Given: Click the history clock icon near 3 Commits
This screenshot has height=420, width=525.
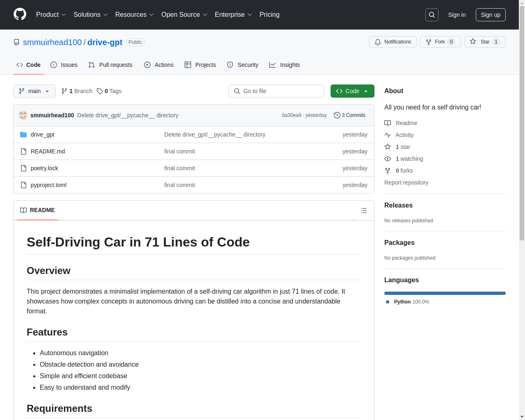Looking at the screenshot, I should (337, 115).
